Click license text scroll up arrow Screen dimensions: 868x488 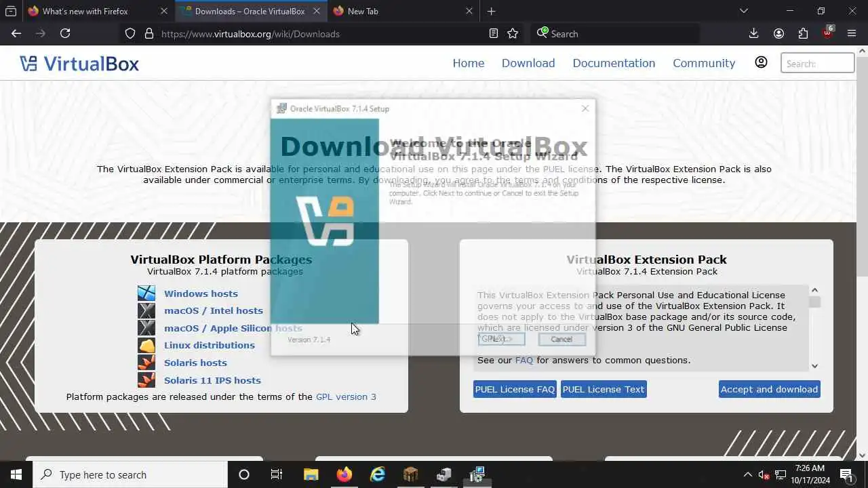814,290
